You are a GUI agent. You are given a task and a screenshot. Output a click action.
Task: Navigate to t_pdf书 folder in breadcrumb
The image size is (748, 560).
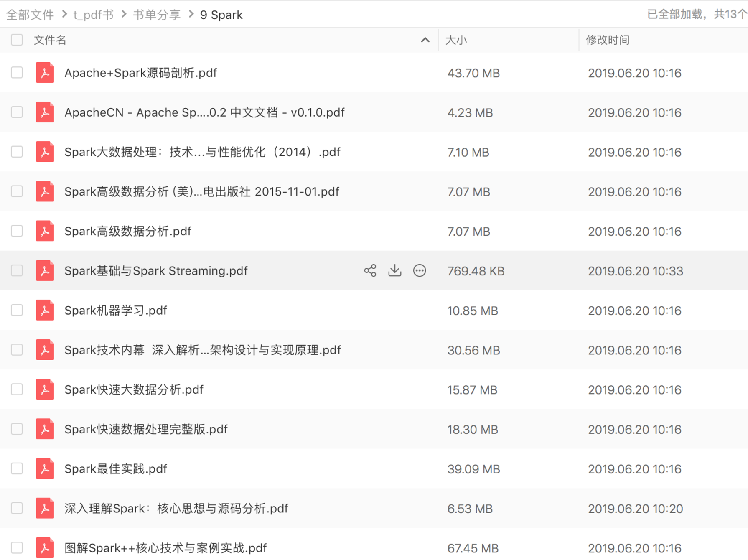pos(94,15)
